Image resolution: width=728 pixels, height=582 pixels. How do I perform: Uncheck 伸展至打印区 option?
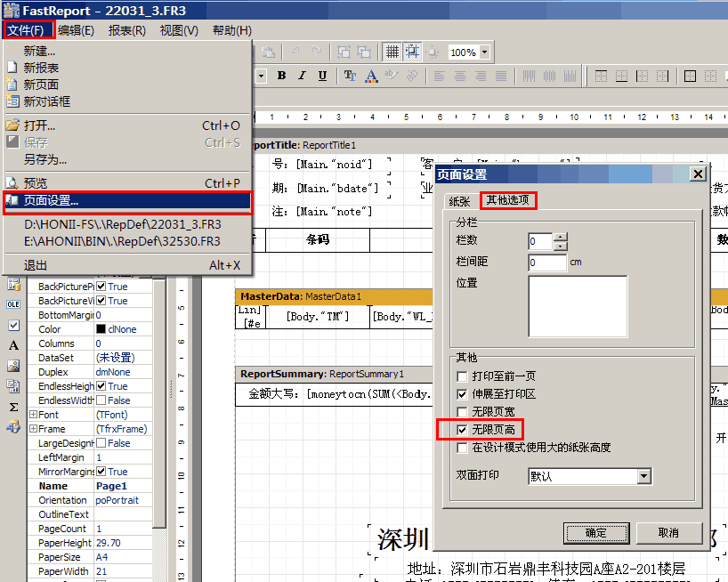click(462, 394)
